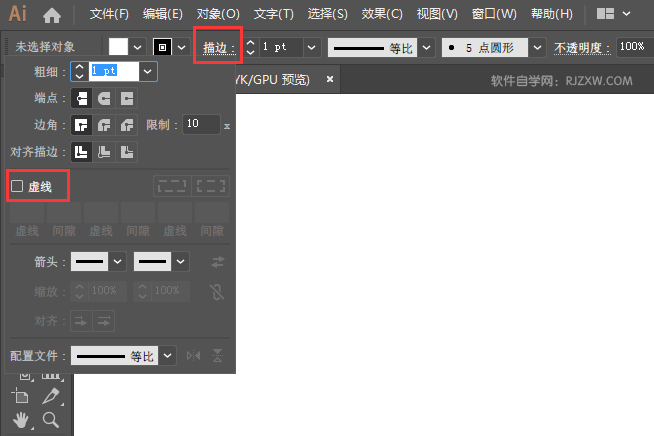Open the 选择(S) menu

point(327,14)
